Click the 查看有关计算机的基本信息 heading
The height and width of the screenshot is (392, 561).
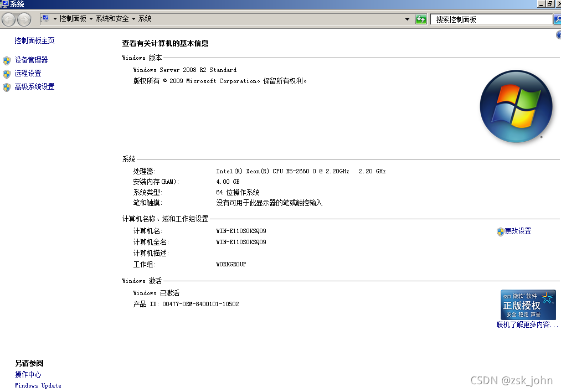pyautogui.click(x=165, y=43)
